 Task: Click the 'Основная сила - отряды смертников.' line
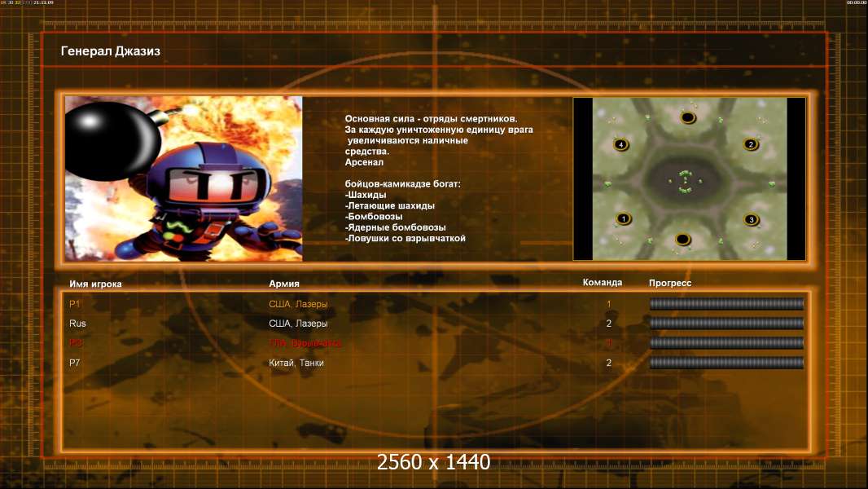432,118
